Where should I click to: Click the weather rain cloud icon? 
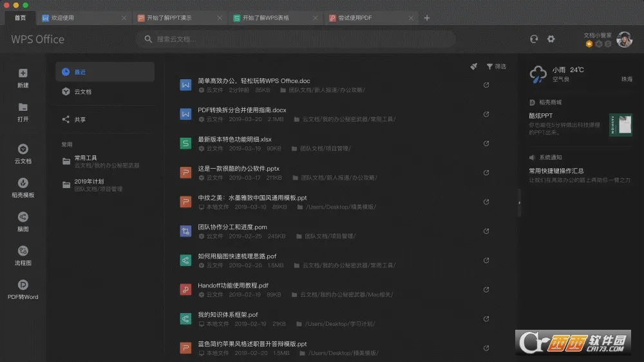(x=538, y=74)
